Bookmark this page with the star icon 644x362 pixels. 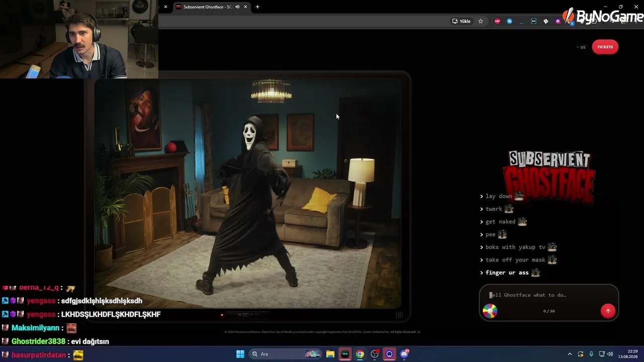(x=480, y=21)
